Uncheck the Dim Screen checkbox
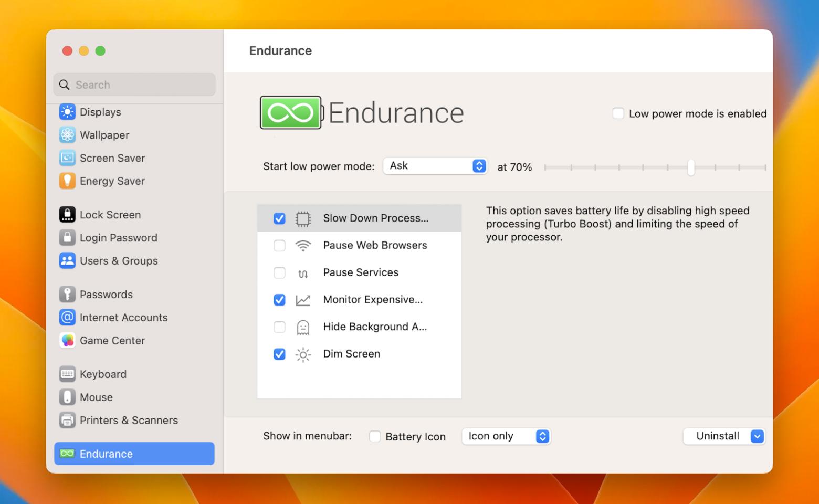The width and height of the screenshot is (819, 504). coord(280,354)
